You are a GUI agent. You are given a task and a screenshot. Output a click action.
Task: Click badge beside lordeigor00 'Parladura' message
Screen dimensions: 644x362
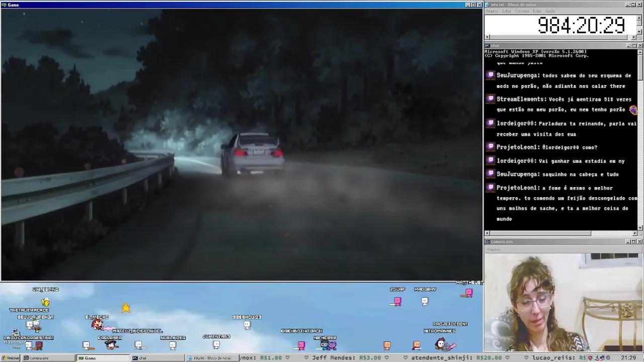point(491,123)
